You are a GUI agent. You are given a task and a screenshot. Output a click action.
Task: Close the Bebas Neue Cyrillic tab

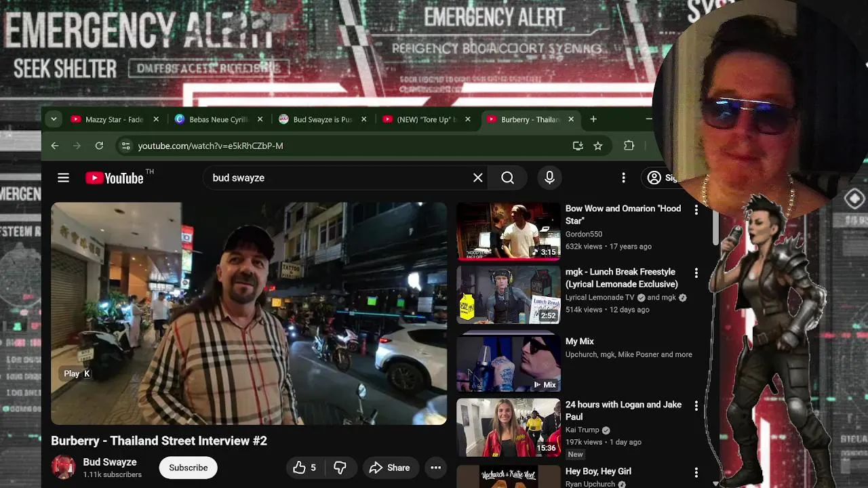tap(260, 119)
